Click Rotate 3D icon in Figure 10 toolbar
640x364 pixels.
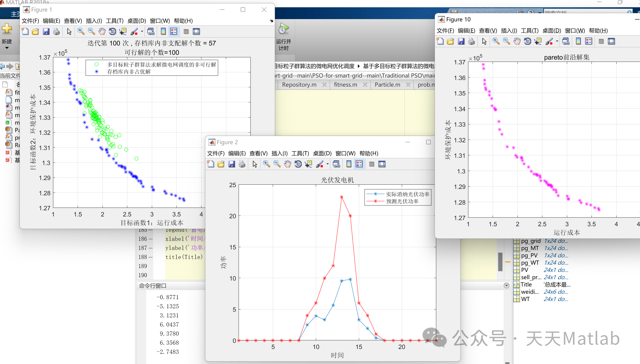tap(527, 42)
